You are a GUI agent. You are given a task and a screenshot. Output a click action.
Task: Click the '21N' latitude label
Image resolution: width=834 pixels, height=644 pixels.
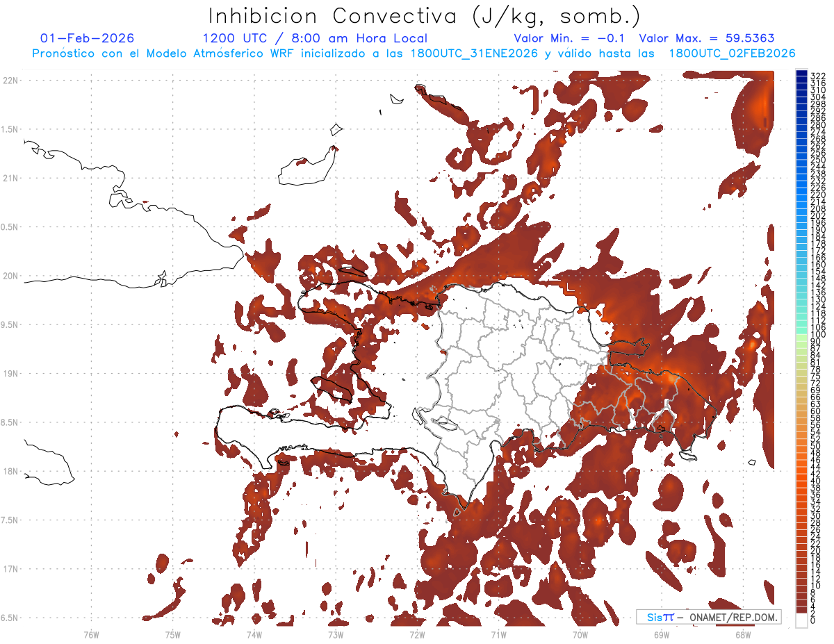click(10, 178)
